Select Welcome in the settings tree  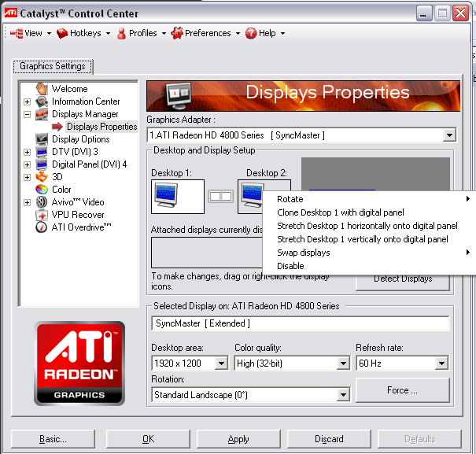coord(69,89)
